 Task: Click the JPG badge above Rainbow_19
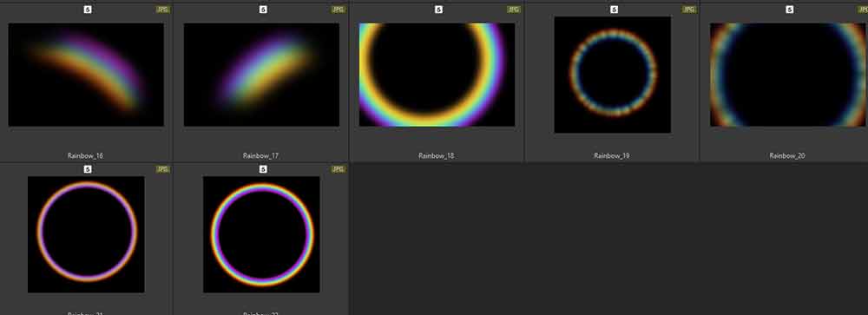click(688, 10)
